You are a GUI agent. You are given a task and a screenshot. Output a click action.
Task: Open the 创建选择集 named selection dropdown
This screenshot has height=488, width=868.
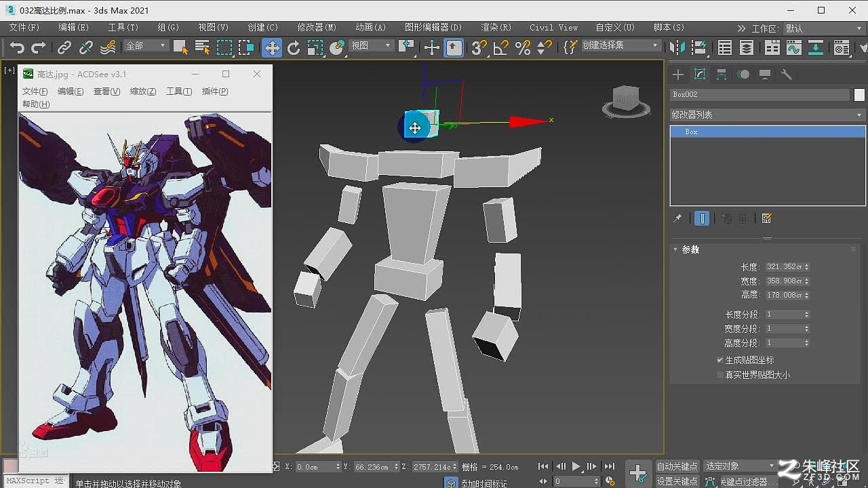[x=620, y=45]
